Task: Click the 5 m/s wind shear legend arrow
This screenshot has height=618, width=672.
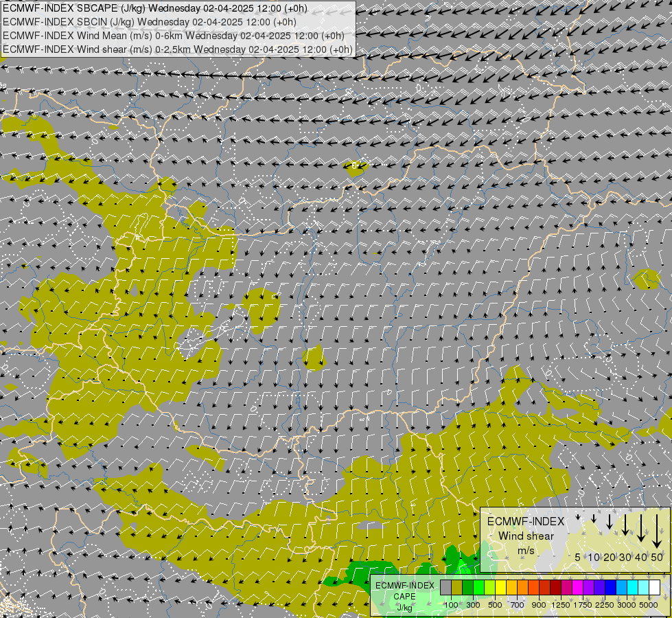Action: point(578,517)
